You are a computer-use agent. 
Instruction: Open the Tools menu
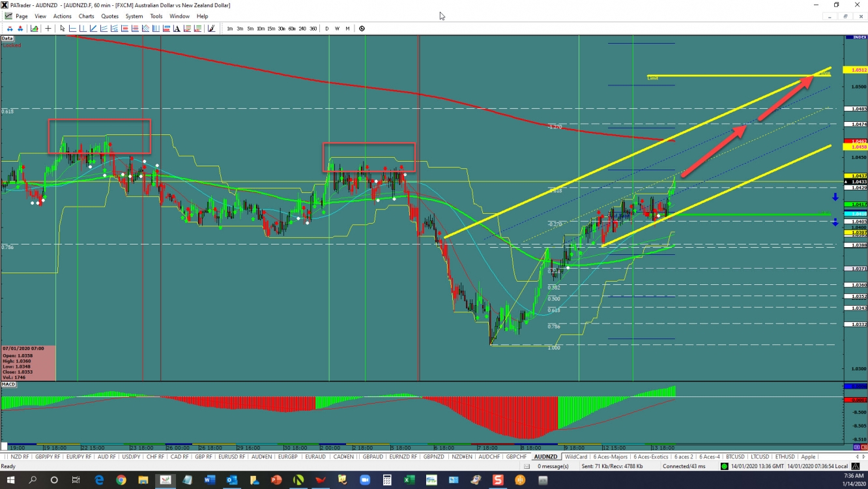tap(156, 16)
